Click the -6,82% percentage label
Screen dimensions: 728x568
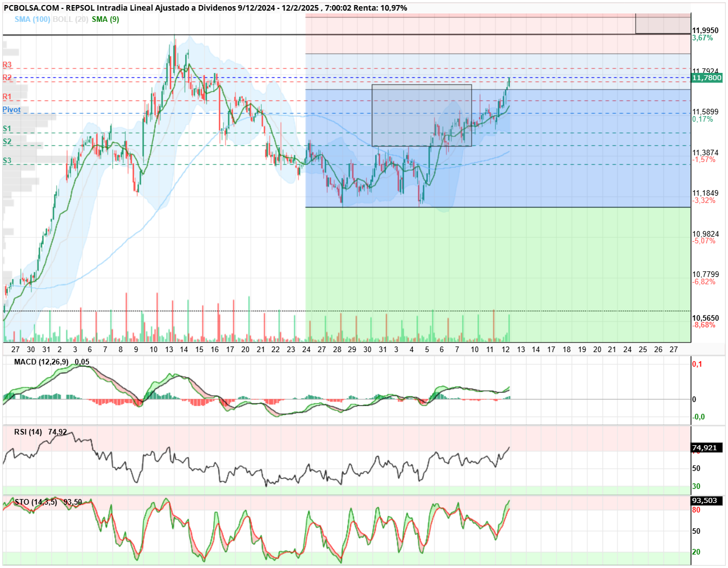click(704, 282)
